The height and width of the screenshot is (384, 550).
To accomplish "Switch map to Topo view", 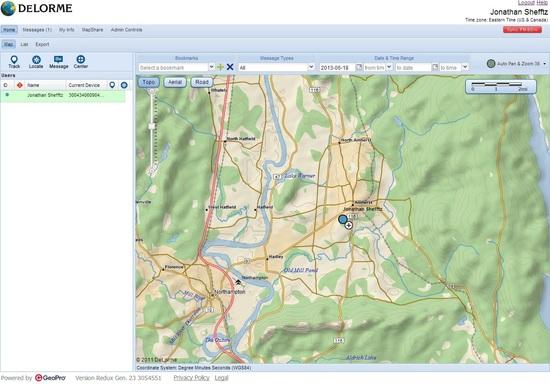I will point(149,82).
